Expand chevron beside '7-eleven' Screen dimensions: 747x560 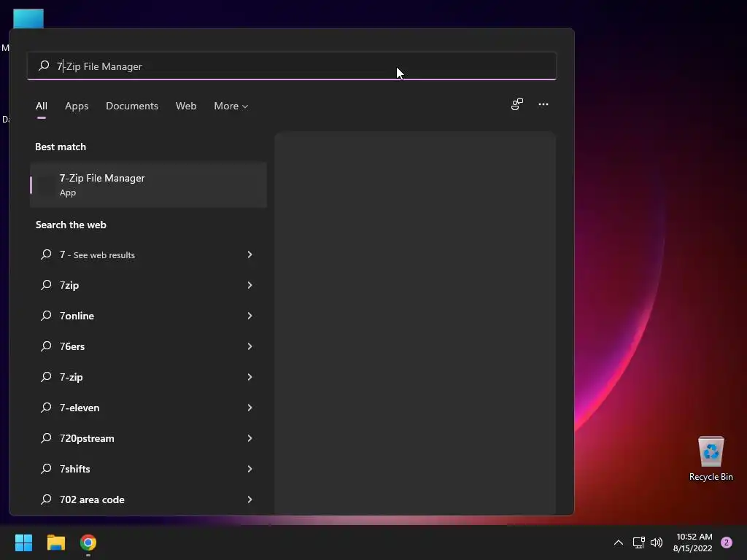pyautogui.click(x=249, y=408)
